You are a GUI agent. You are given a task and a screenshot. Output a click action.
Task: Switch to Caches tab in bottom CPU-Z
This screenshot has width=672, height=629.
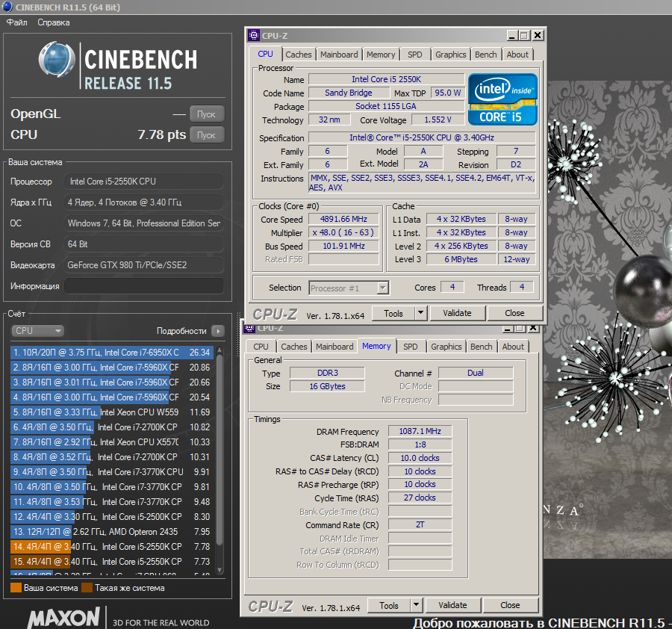[x=294, y=347]
